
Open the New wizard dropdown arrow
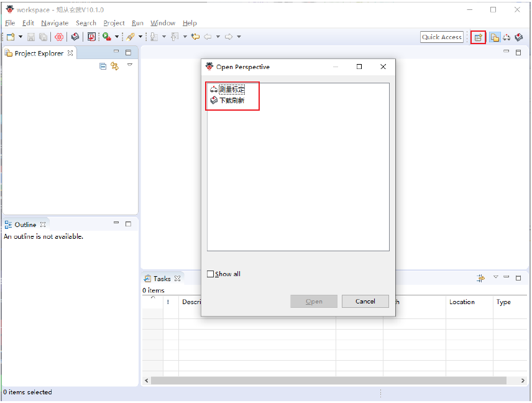(21, 37)
